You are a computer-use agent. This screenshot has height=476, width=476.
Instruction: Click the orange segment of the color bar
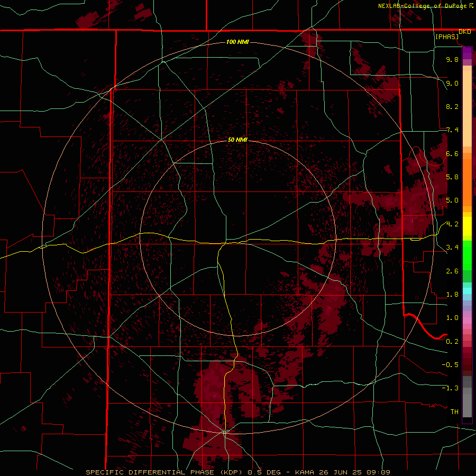467,182
